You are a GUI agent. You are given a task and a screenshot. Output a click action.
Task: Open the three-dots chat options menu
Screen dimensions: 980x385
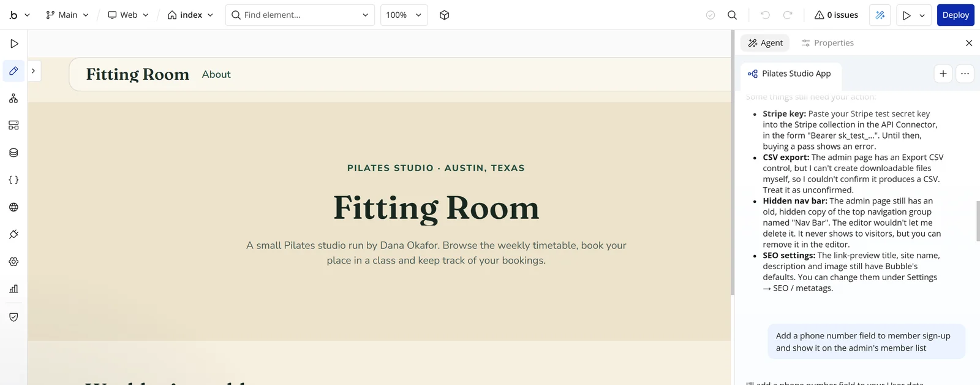pos(965,74)
